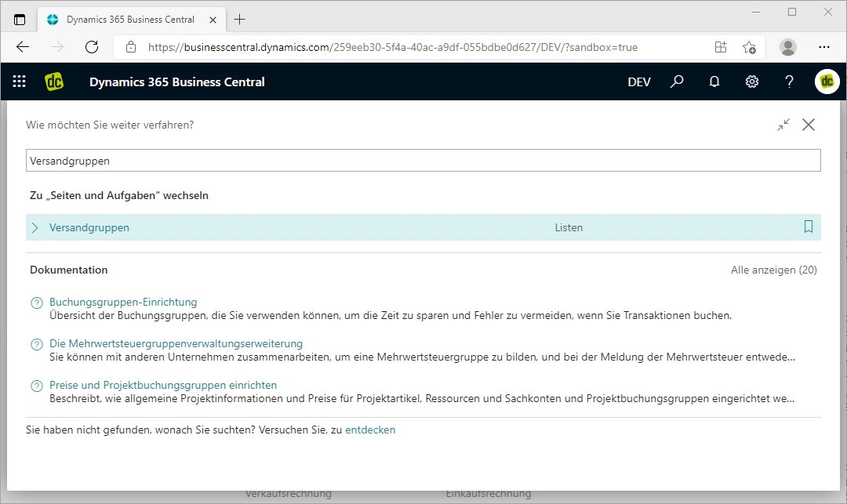Open browser Settings and more menu
847x504 pixels.
(823, 47)
